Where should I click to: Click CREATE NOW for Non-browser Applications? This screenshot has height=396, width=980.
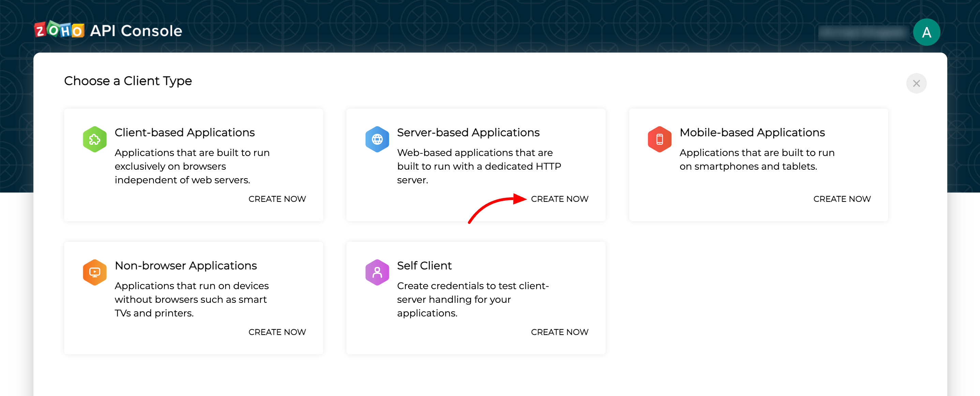coord(277,332)
